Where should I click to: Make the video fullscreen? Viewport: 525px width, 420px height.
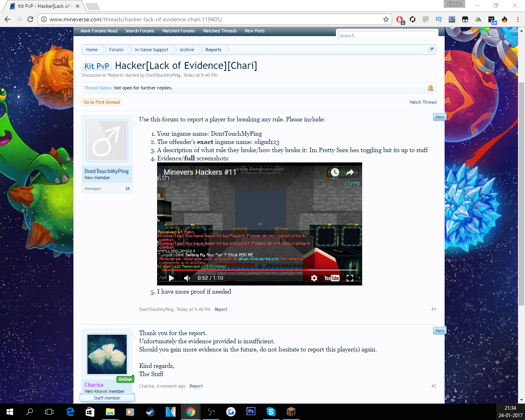pos(350,278)
